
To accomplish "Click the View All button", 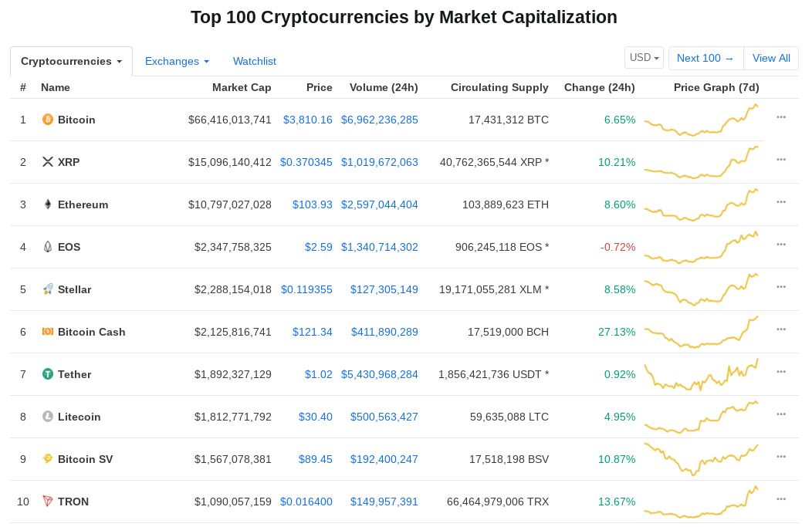I will point(771,58).
